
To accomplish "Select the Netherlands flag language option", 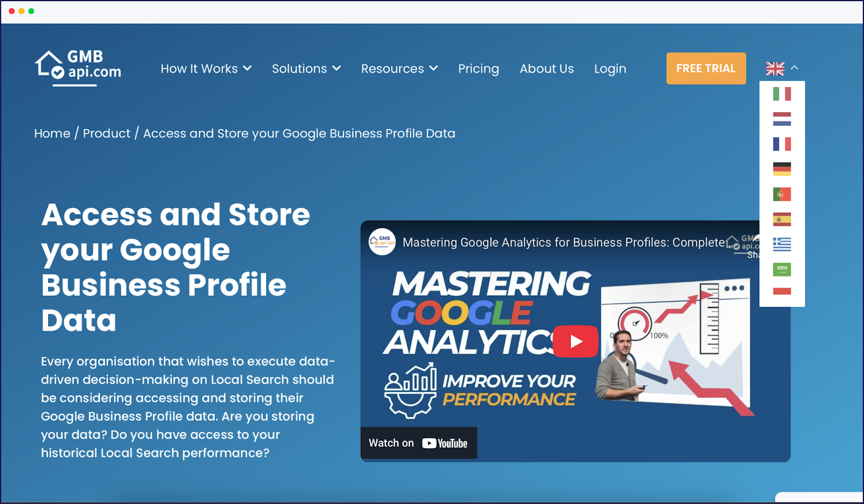I will tap(782, 119).
